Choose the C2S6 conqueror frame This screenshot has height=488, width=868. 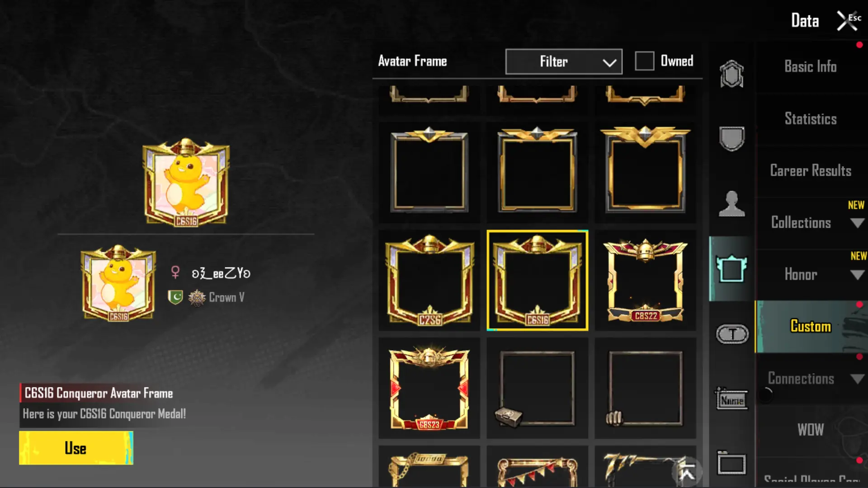coord(429,280)
